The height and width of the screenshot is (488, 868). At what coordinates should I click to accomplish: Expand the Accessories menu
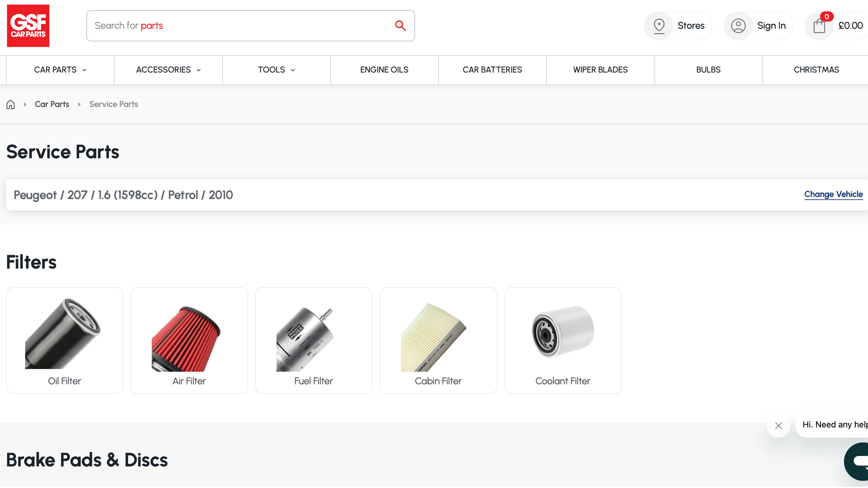168,70
